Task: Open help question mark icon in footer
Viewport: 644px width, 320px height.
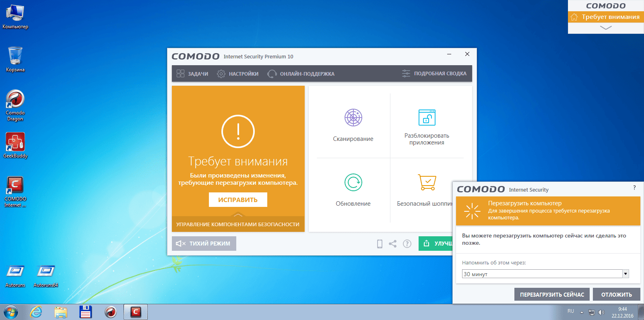Action: coord(407,244)
